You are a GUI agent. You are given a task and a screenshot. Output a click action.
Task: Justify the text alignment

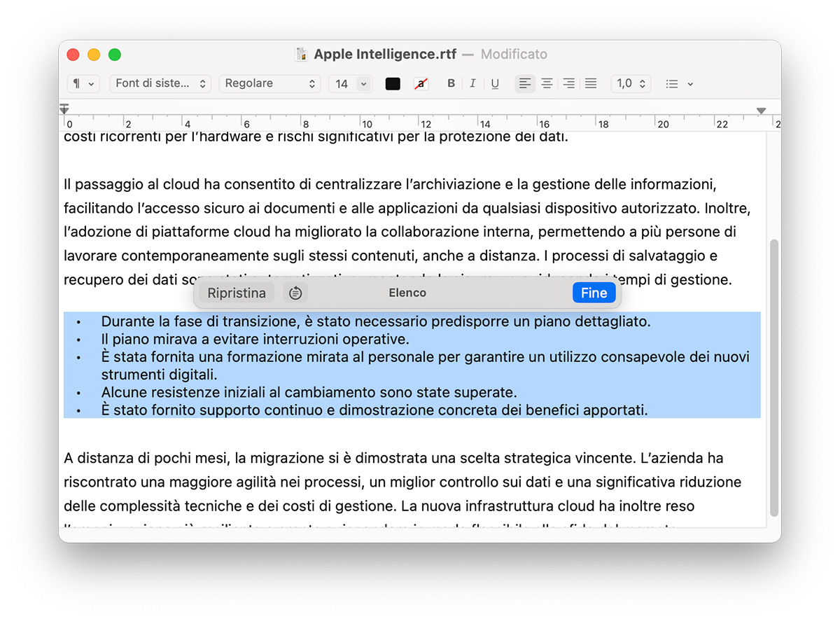click(591, 83)
